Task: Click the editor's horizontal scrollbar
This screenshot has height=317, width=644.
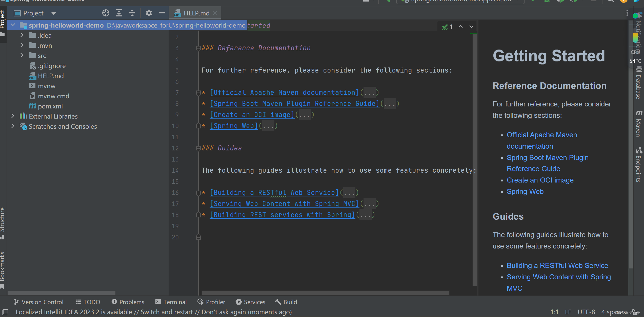Action: tap(325, 293)
